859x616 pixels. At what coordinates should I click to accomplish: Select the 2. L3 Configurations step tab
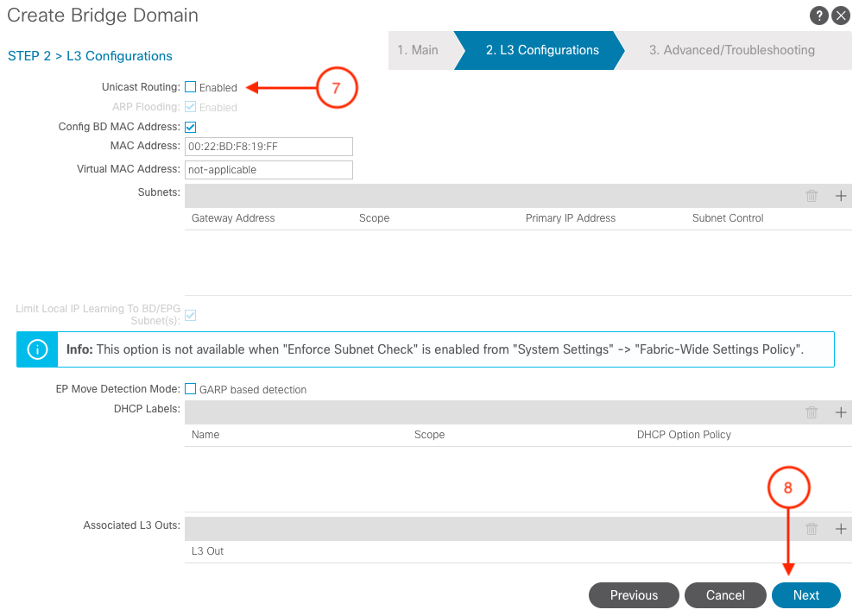[x=541, y=50]
